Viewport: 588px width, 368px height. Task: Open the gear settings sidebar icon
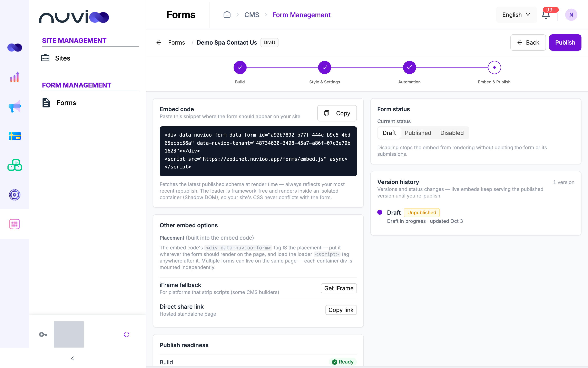pos(14,195)
